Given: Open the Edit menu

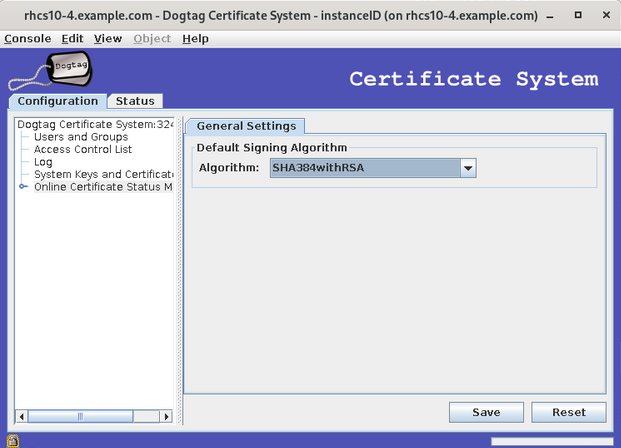Looking at the screenshot, I should pos(72,38).
